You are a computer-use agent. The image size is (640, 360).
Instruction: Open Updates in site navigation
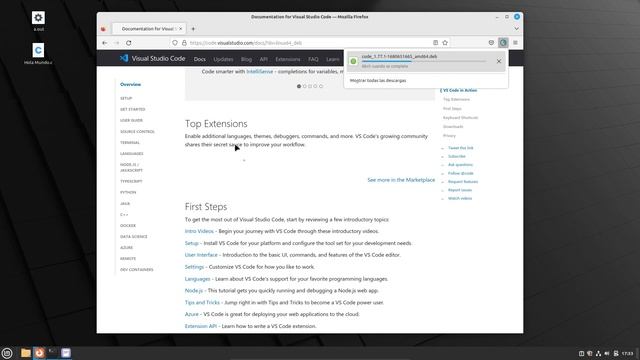pyautogui.click(x=223, y=59)
